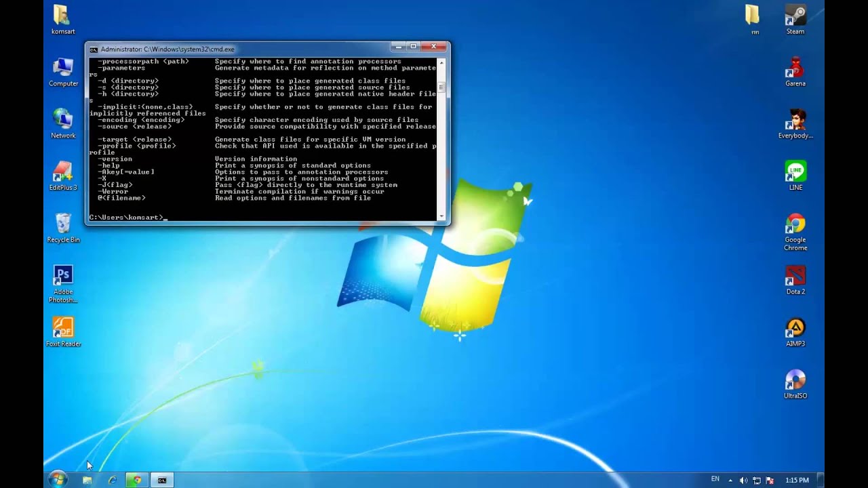Open the komsart folder on the desktop
Screen dimensions: 868x488
(x=62, y=20)
